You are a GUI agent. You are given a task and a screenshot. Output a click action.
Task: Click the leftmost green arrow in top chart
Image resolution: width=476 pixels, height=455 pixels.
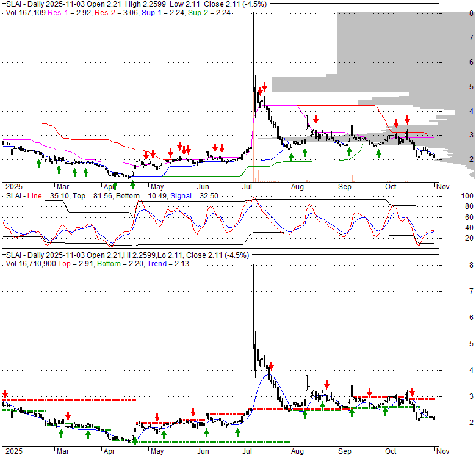(38, 163)
